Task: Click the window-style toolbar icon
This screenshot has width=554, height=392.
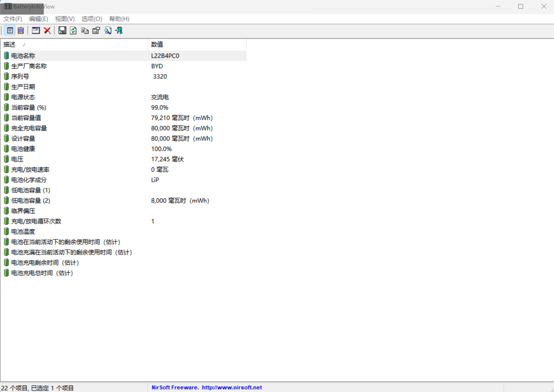Action: click(x=36, y=31)
